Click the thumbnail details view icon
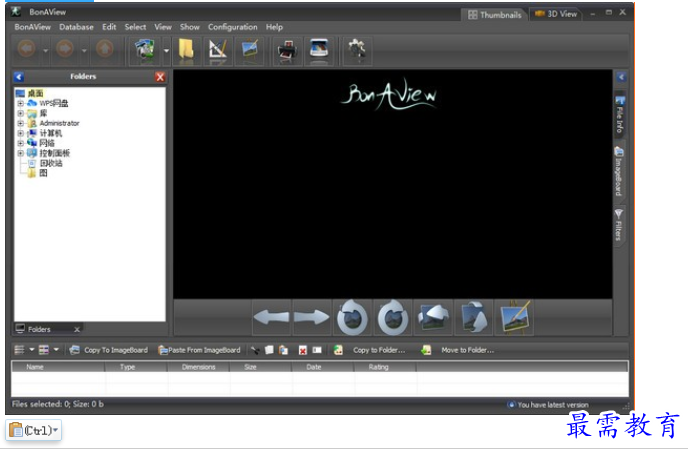This screenshot has height=457, width=688. 43,350
